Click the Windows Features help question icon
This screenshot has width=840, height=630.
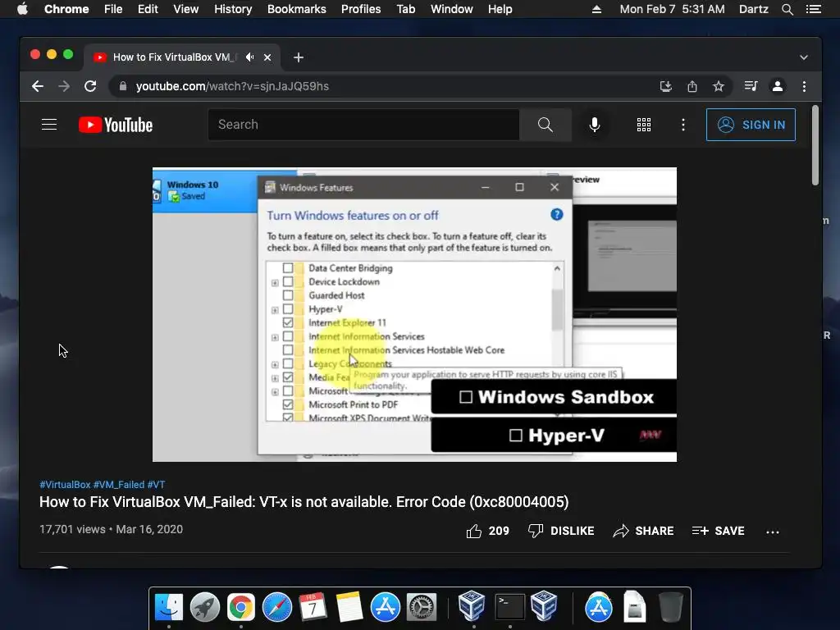click(x=557, y=215)
